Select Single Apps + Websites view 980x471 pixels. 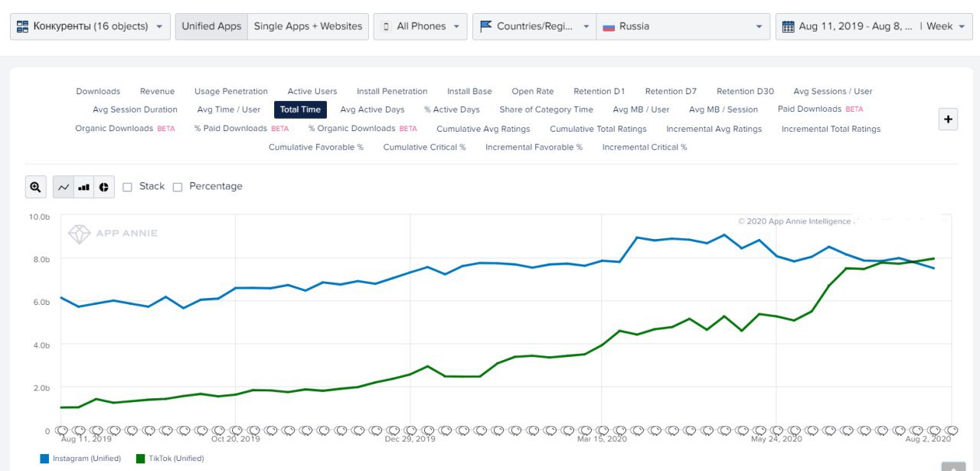click(308, 26)
